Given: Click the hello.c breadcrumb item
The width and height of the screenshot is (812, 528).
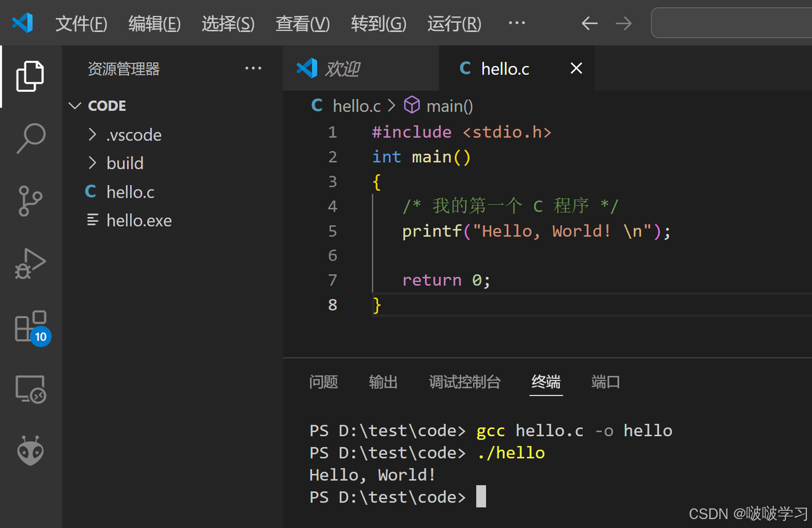Looking at the screenshot, I should pos(357,106).
